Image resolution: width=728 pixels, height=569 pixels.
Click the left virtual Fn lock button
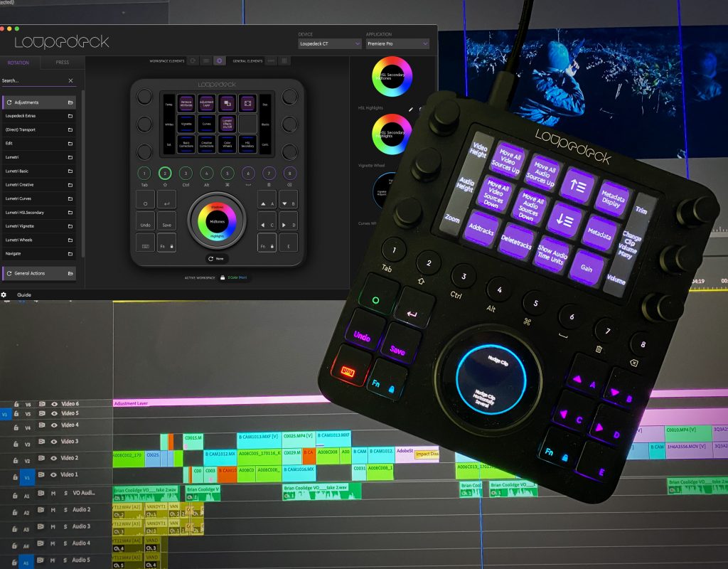coord(166,243)
